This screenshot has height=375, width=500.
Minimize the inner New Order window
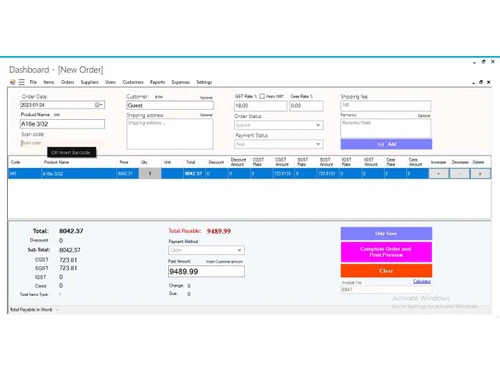(473, 82)
